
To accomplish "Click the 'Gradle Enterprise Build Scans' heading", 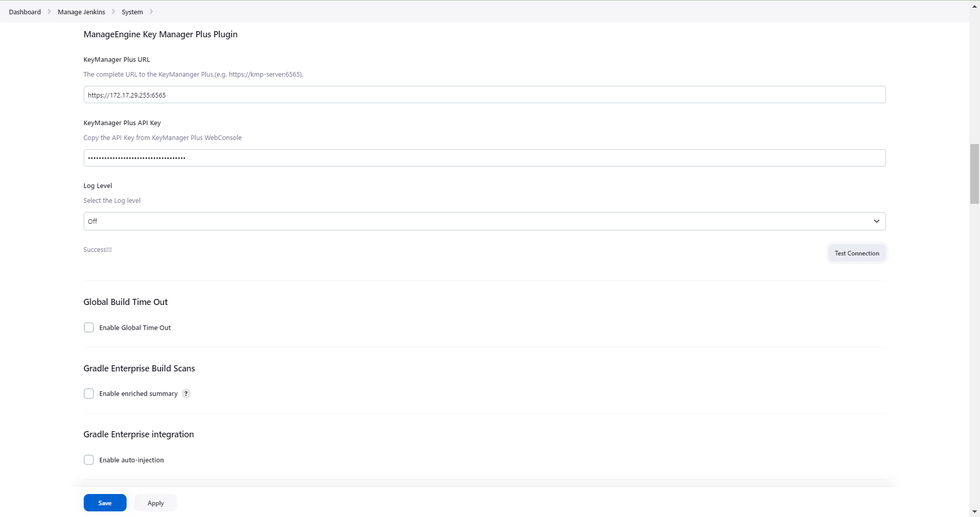I will (139, 368).
